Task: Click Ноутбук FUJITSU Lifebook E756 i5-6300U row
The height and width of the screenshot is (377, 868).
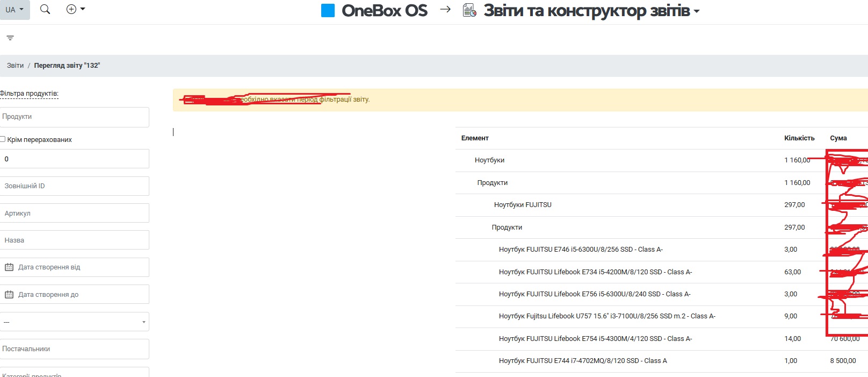Action: tap(662, 294)
